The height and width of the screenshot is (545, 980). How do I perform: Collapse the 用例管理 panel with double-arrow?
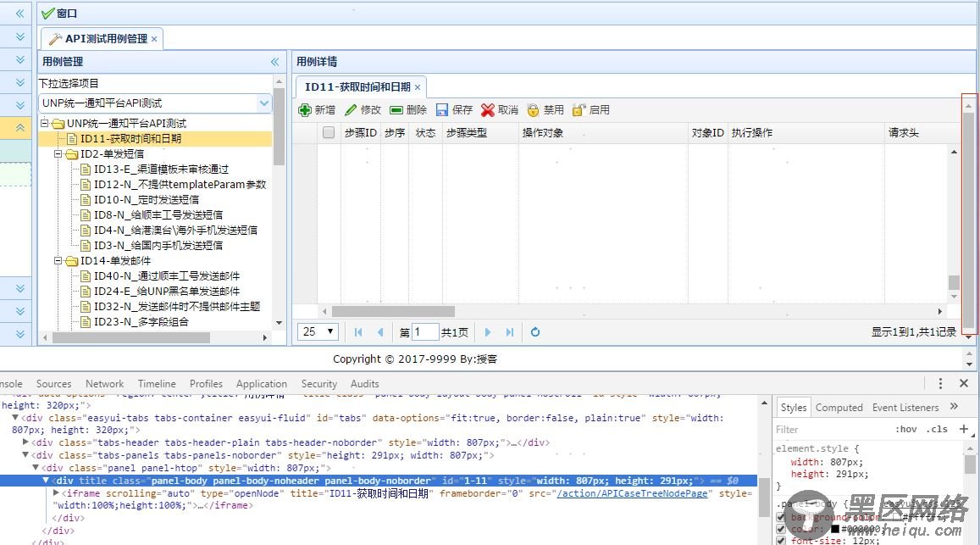click(275, 61)
